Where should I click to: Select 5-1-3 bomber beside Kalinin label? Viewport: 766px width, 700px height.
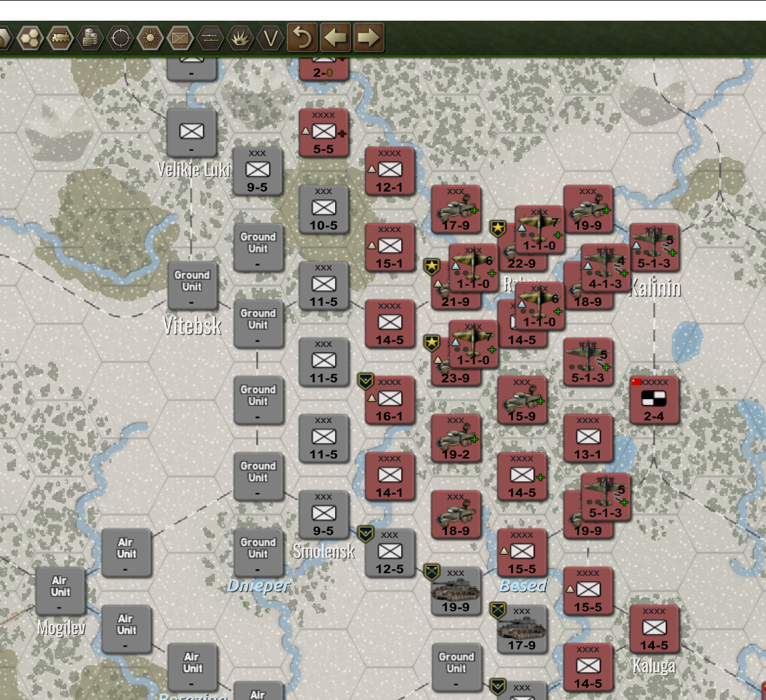click(x=654, y=247)
